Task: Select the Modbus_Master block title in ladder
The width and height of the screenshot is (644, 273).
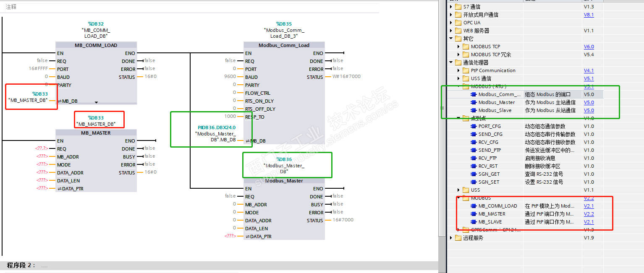Action: (x=284, y=181)
